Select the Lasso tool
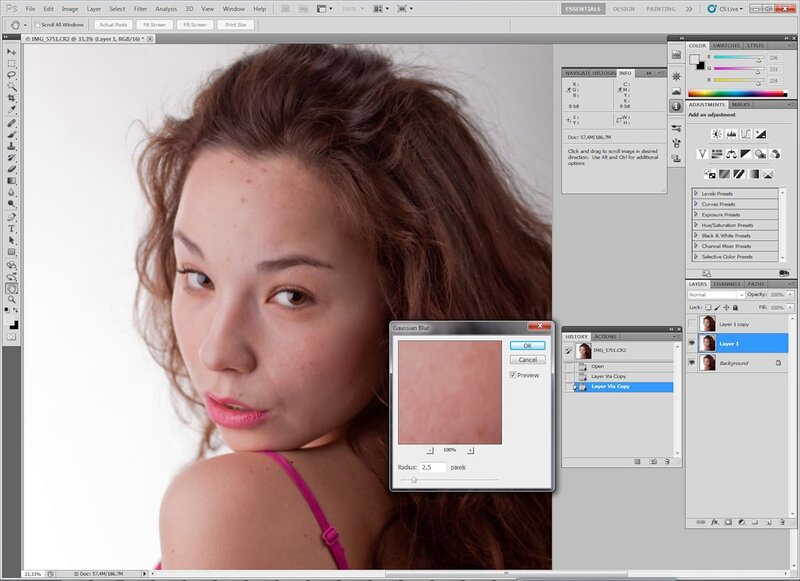This screenshot has height=581, width=800. (12, 74)
